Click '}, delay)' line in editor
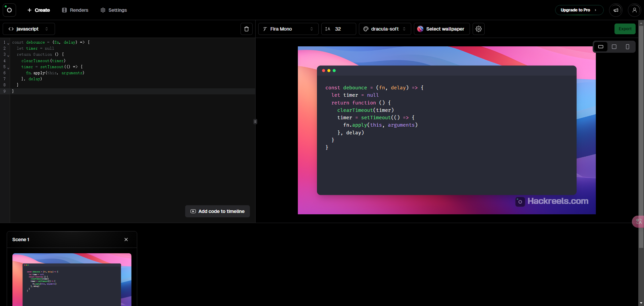The height and width of the screenshot is (306, 644). click(32, 79)
